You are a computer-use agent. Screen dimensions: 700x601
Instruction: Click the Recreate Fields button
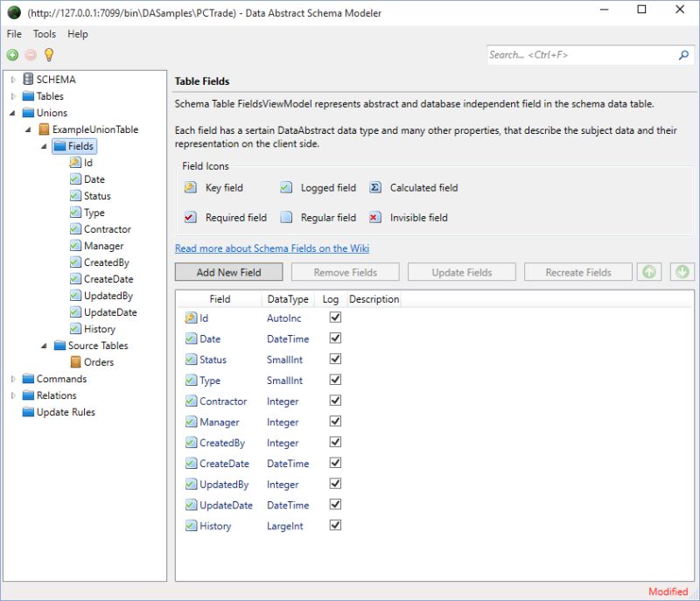click(578, 272)
